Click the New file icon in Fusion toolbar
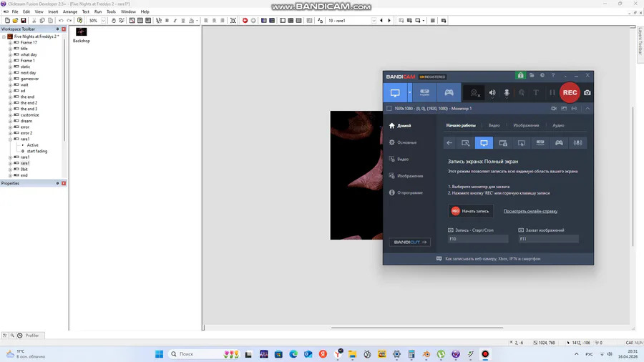The width and height of the screenshot is (644, 362). coord(7,21)
